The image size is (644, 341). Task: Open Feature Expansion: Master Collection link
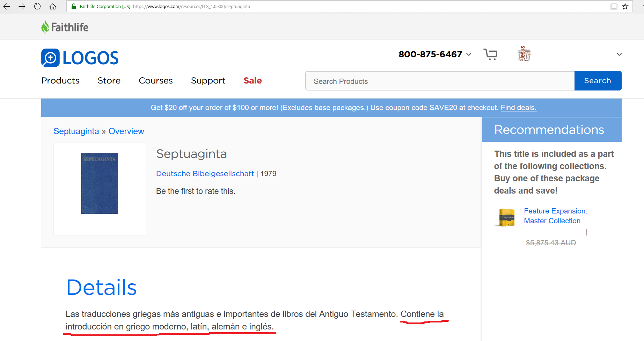tap(556, 216)
